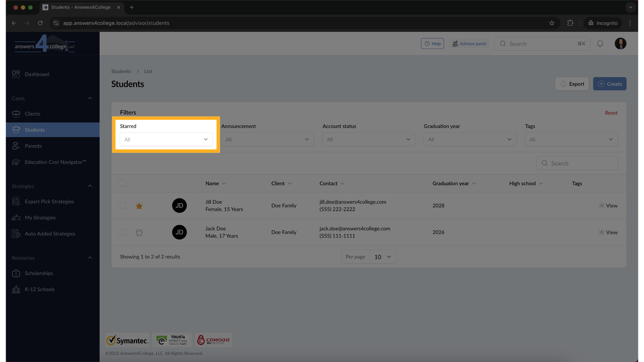Click the Export button

tap(572, 84)
